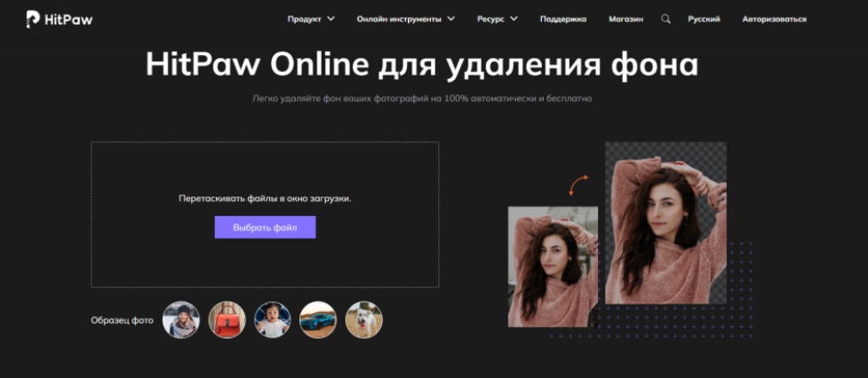This screenshot has height=378, width=868.
Task: Click the heading HitPaw Online для удаления фона
Action: tap(422, 65)
